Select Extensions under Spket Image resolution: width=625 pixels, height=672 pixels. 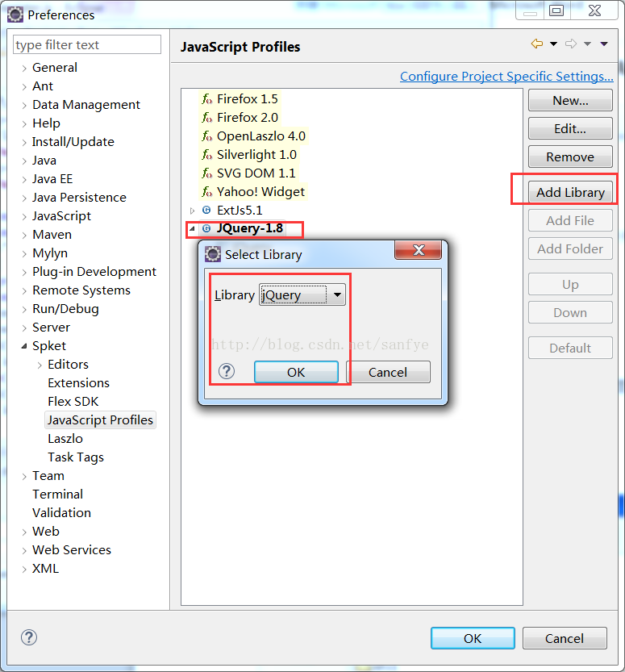[x=79, y=382]
